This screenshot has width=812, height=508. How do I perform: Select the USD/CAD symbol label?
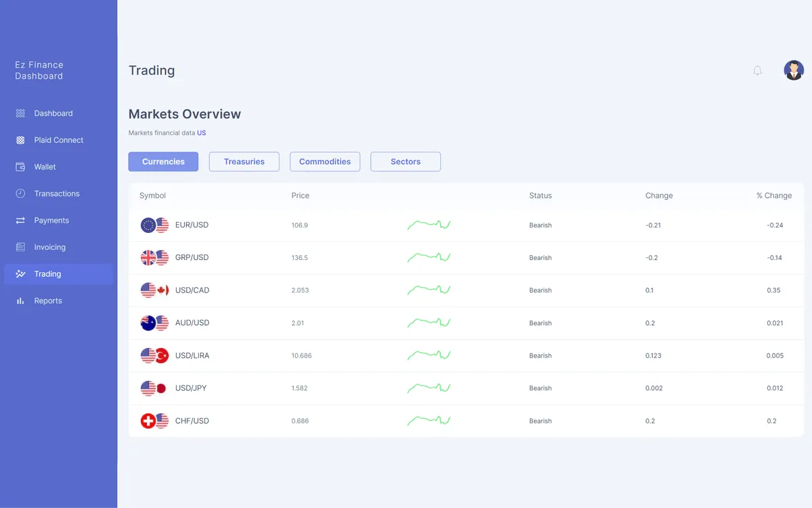click(192, 290)
